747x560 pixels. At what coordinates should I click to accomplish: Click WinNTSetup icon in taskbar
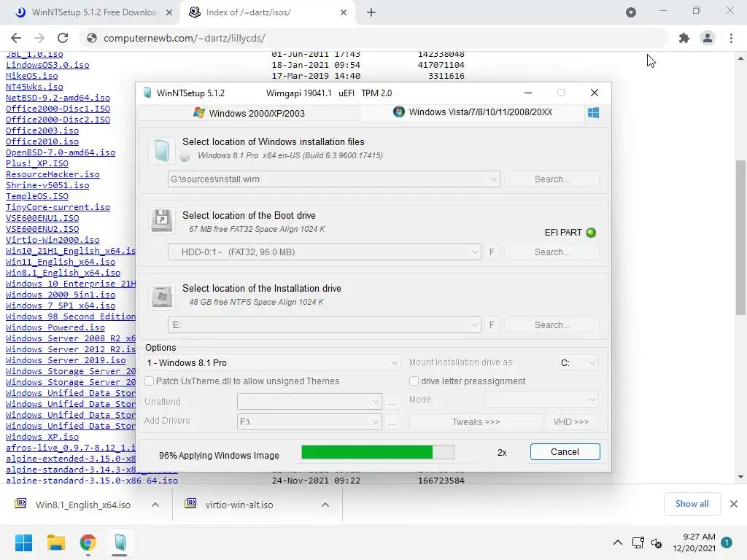120,542
